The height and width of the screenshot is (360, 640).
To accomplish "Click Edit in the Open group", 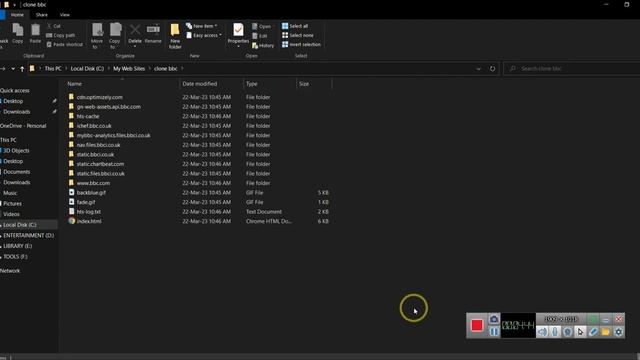I will click(x=260, y=36).
